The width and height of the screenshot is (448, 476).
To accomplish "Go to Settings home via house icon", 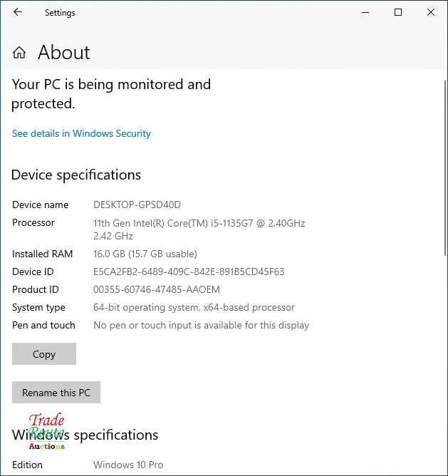I will [x=19, y=53].
